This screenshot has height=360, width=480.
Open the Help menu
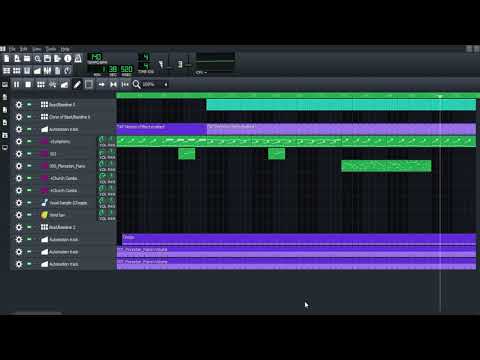pos(65,49)
